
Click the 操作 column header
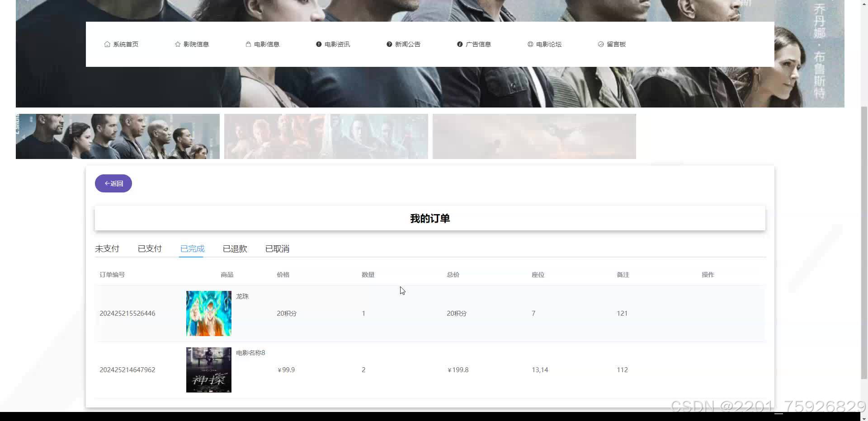708,275
